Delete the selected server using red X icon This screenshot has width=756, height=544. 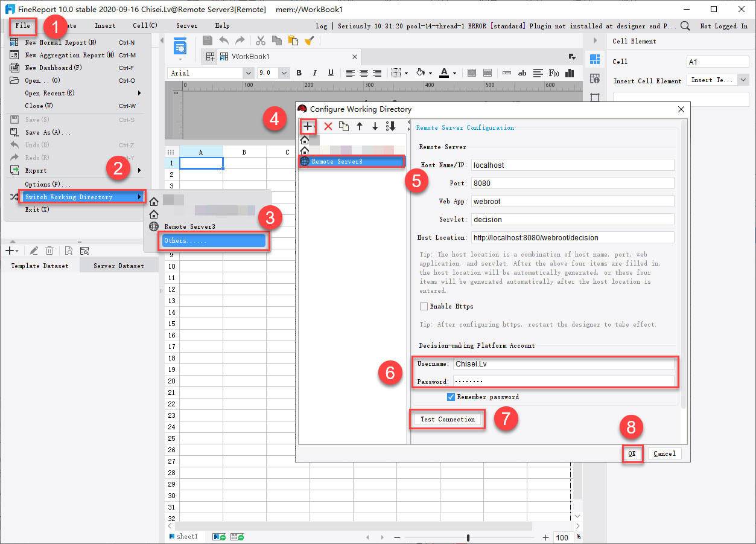(x=328, y=126)
